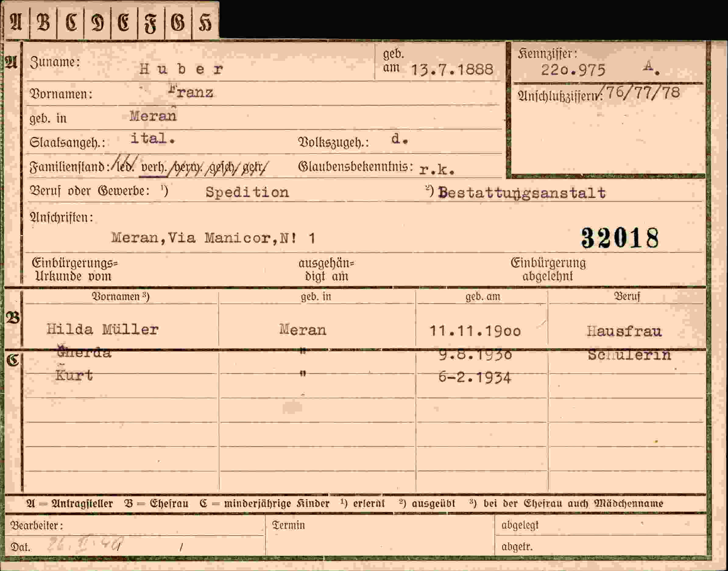The image size is (728, 571).
Task: Select the learned trade "Spedition"
Action: click(247, 193)
